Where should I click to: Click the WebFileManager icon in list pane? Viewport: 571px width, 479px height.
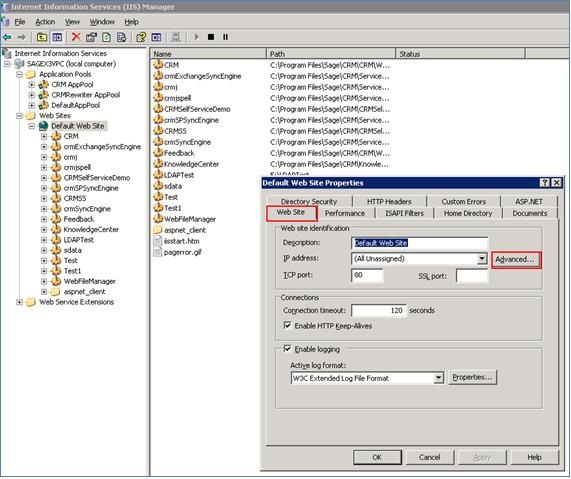[x=158, y=219]
